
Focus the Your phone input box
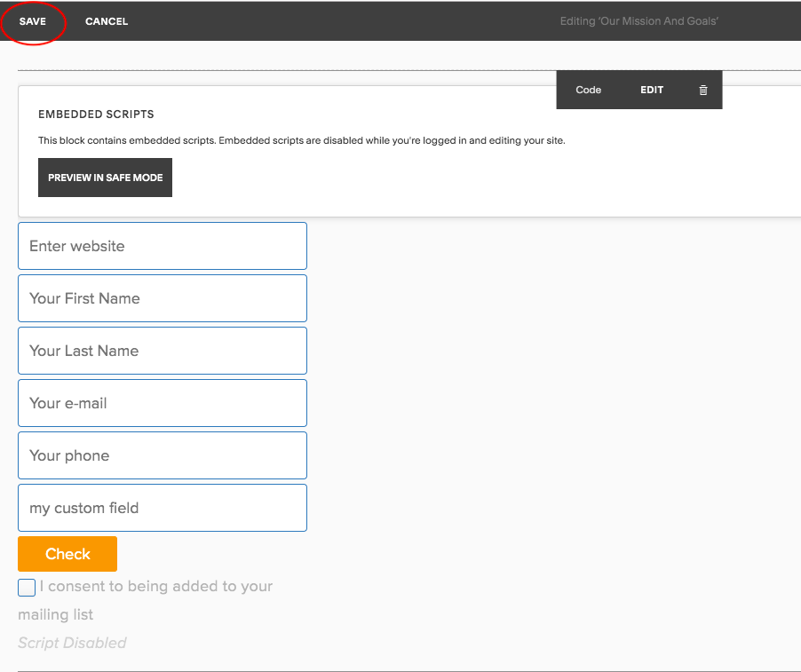[x=163, y=455]
